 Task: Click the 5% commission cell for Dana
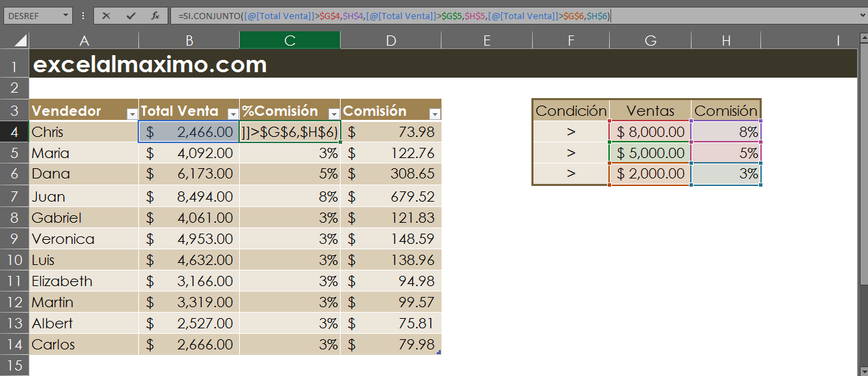coord(290,174)
